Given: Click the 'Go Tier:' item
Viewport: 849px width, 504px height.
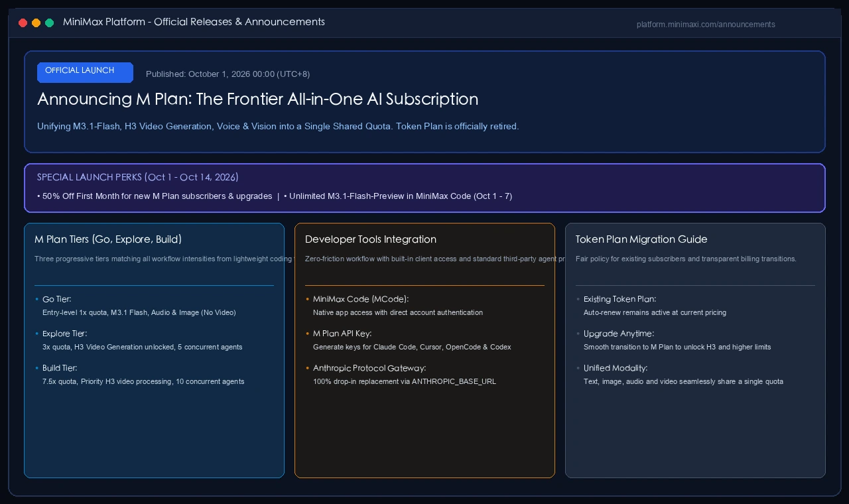Looking at the screenshot, I should tap(56, 299).
